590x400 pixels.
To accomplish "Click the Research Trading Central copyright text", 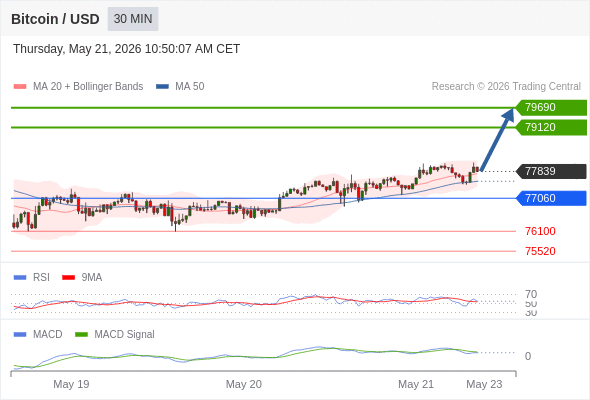I will click(x=506, y=87).
